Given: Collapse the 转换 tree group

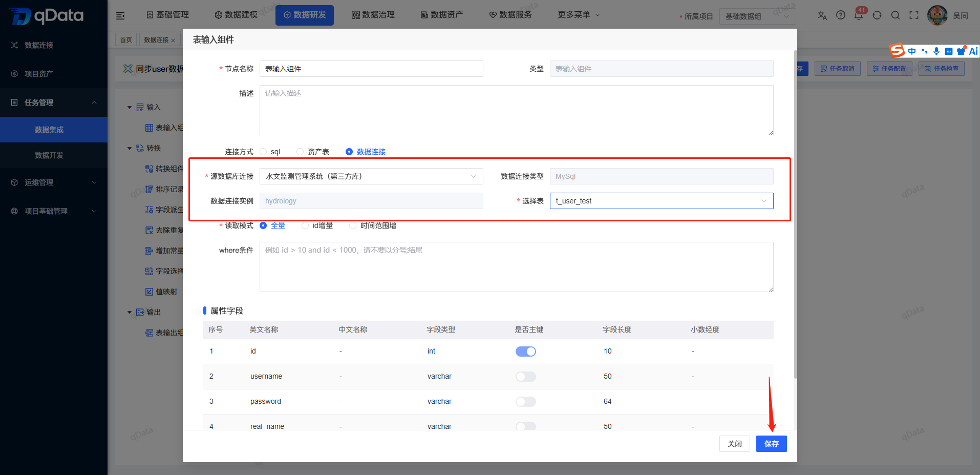Looking at the screenshot, I should 130,148.
